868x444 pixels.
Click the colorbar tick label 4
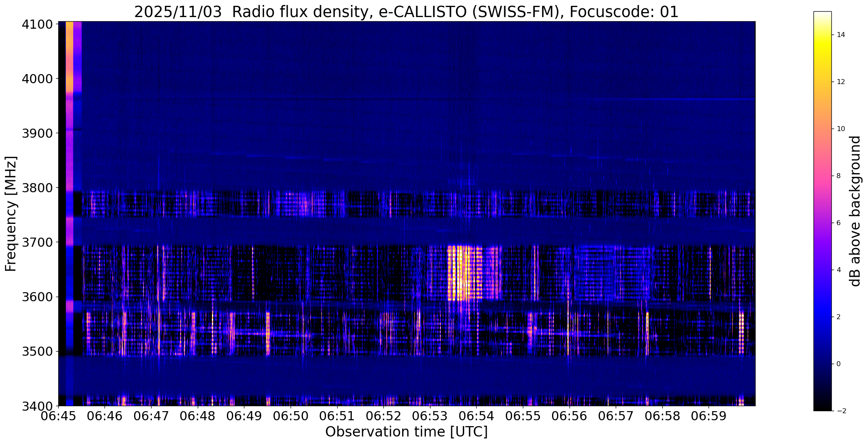838,270
